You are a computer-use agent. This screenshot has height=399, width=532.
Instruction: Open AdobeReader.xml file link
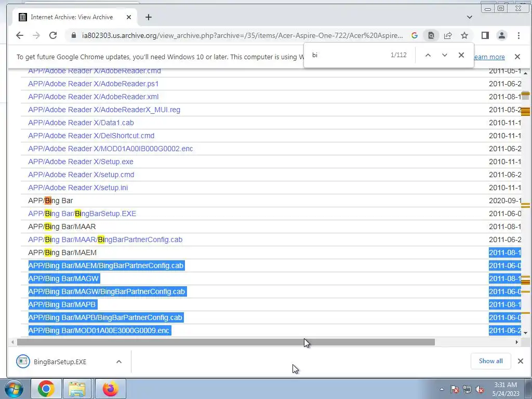click(94, 97)
